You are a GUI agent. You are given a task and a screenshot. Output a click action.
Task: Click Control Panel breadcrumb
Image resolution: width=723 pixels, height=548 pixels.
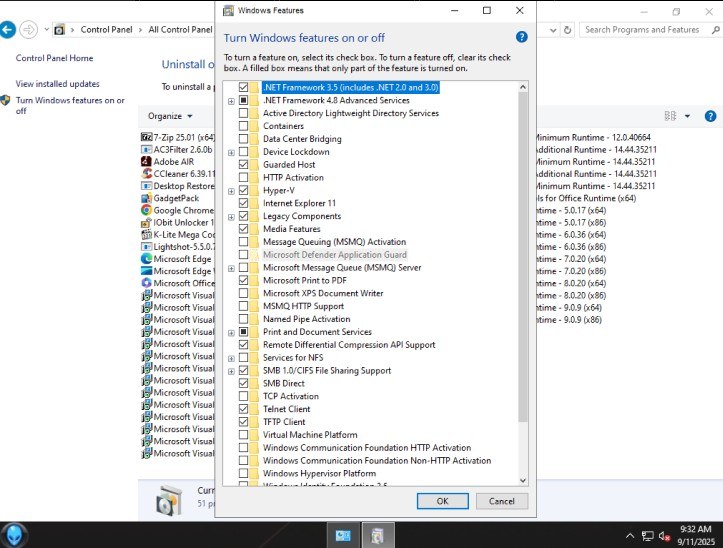coord(106,30)
